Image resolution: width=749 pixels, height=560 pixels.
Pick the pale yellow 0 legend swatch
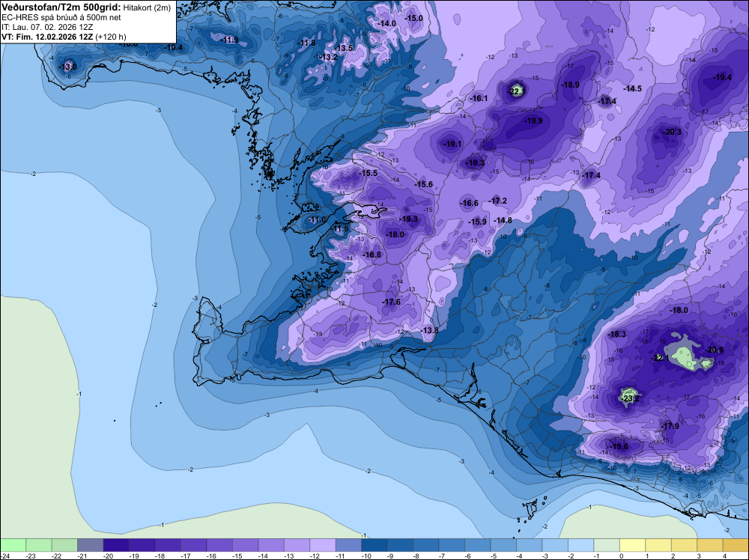click(x=632, y=545)
